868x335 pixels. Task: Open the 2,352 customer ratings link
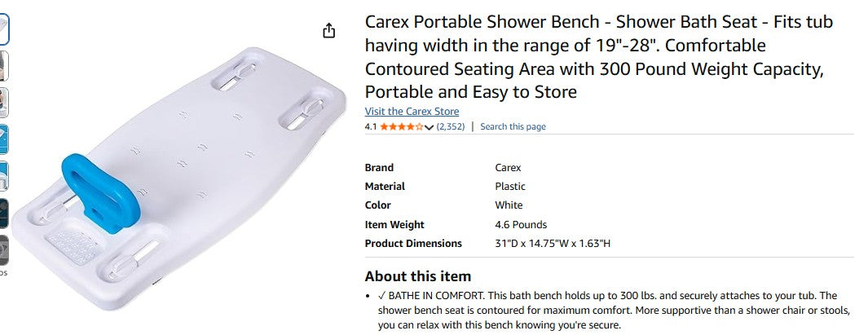451,127
